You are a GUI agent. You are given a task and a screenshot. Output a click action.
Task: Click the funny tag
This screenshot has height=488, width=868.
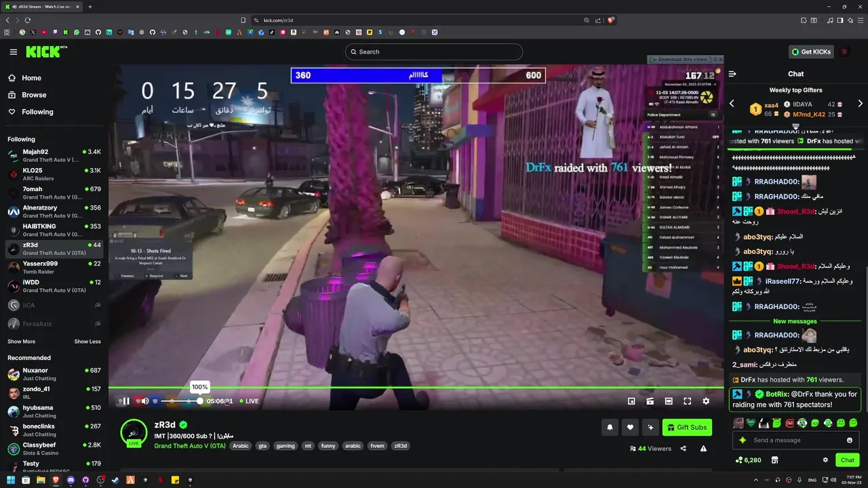pyautogui.click(x=328, y=446)
